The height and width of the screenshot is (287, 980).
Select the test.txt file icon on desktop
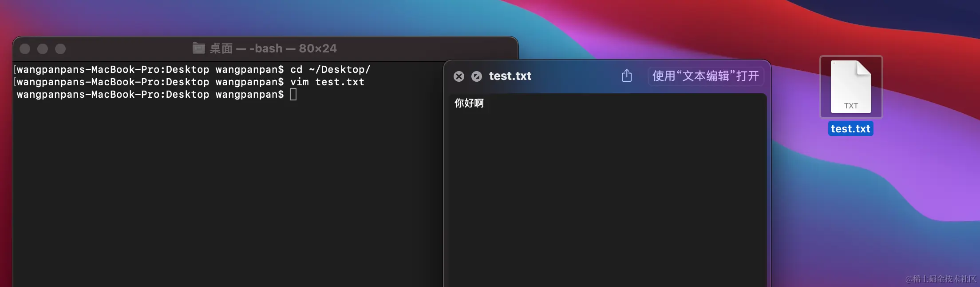pyautogui.click(x=851, y=87)
